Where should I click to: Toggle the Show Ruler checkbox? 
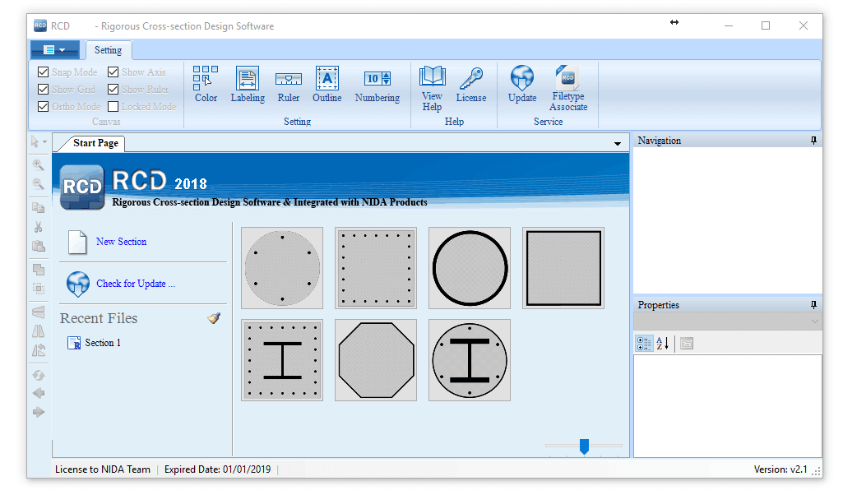[x=113, y=89]
